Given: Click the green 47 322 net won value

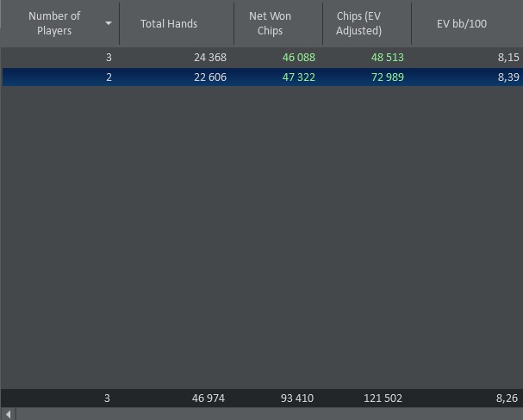Looking at the screenshot, I should tap(298, 77).
